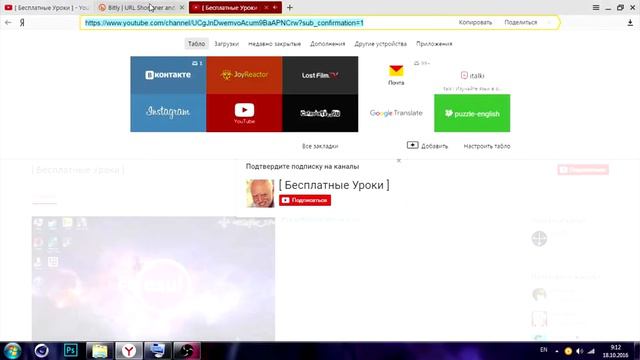Open a new tab with plus

[290, 7]
